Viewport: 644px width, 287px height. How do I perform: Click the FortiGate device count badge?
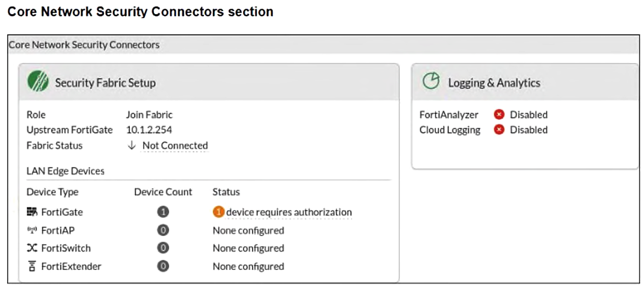click(x=163, y=212)
